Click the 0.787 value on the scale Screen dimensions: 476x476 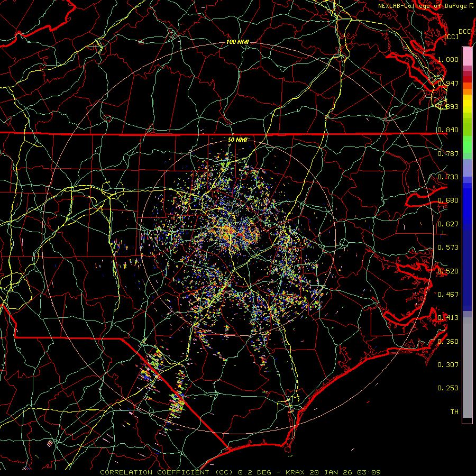pyautogui.click(x=448, y=153)
